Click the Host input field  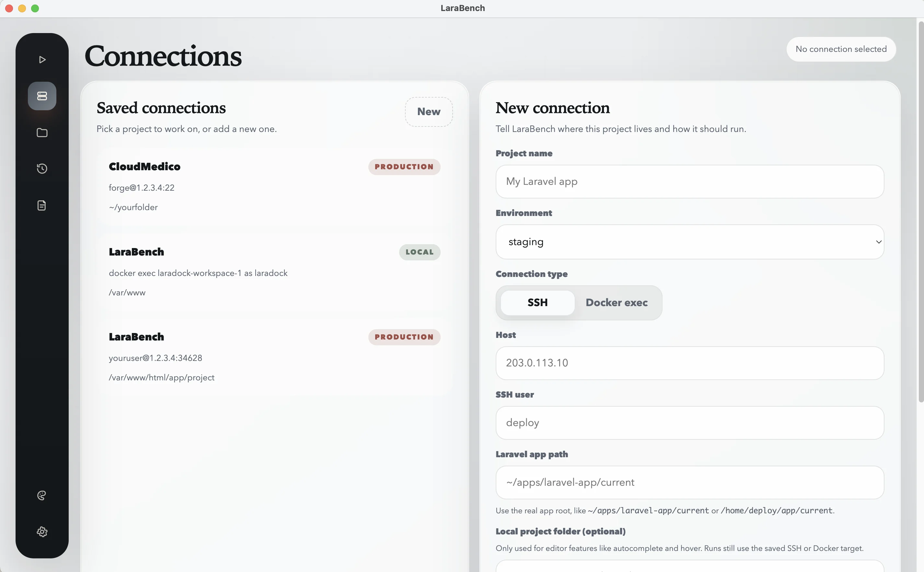click(x=690, y=363)
